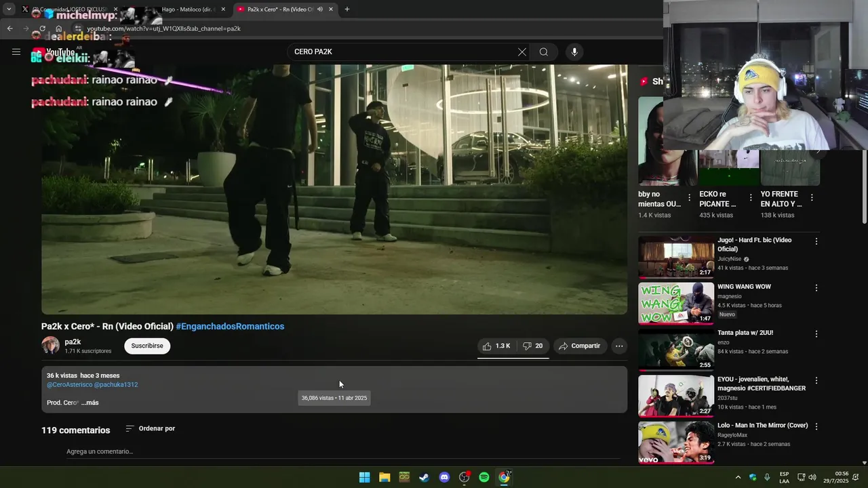Viewport: 868px width, 488px height.
Task: Reload the page
Action: [x=42, y=28]
